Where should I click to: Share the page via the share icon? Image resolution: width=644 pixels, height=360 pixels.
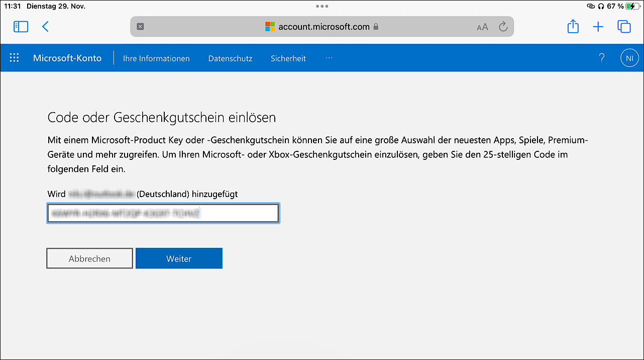coord(573,27)
